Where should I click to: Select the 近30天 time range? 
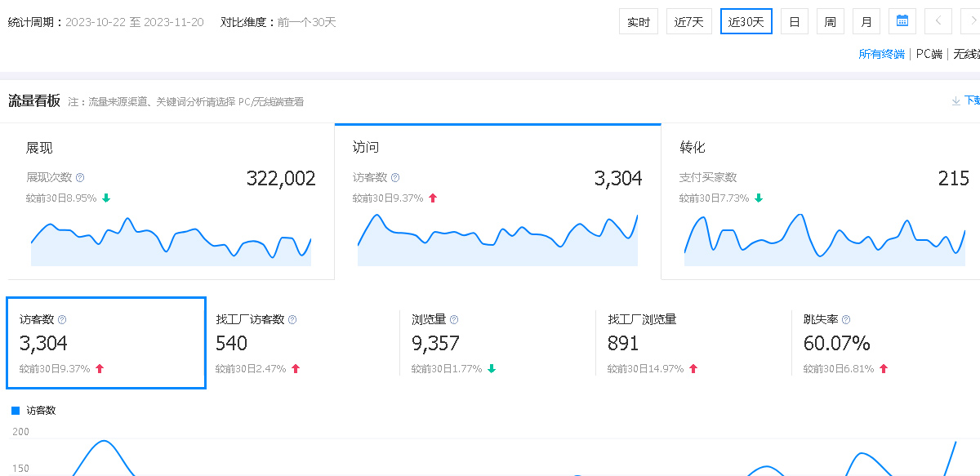click(x=746, y=21)
